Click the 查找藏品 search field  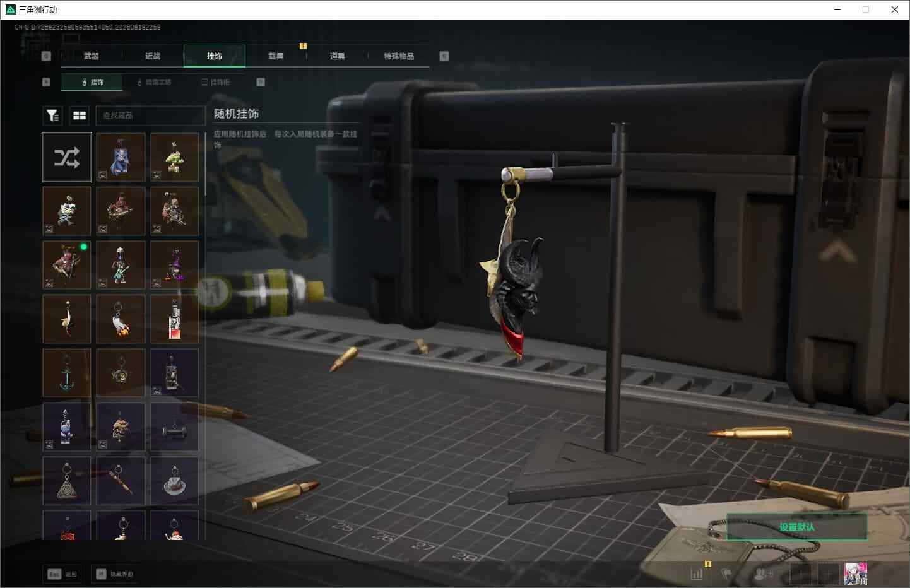tap(150, 115)
